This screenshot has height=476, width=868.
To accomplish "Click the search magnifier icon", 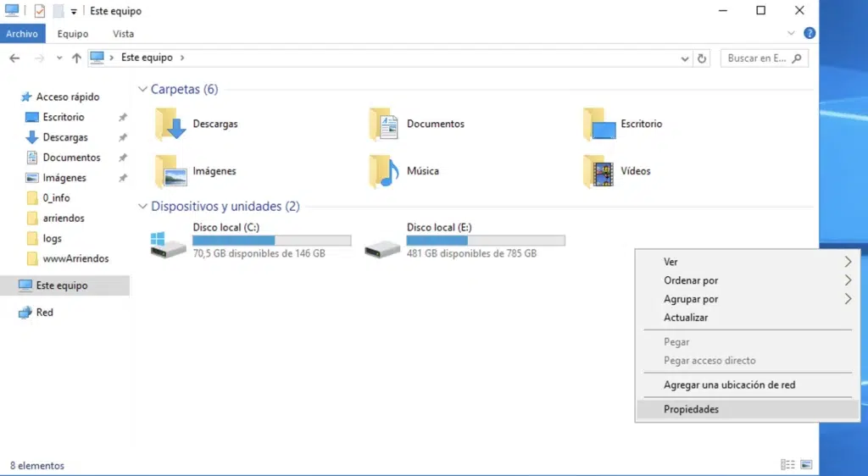I will coord(797,58).
